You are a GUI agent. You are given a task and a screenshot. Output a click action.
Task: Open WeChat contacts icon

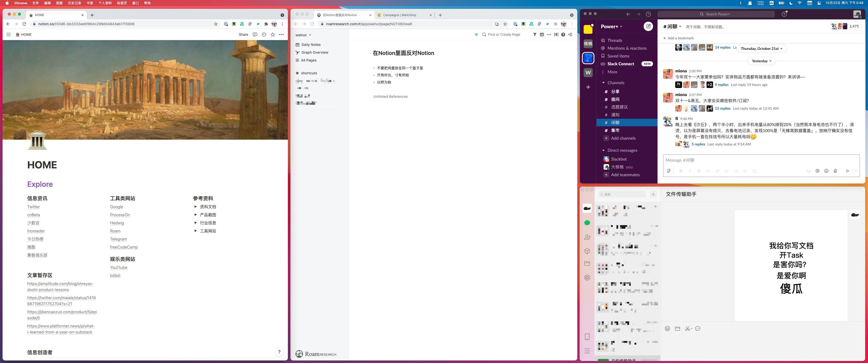(587, 237)
